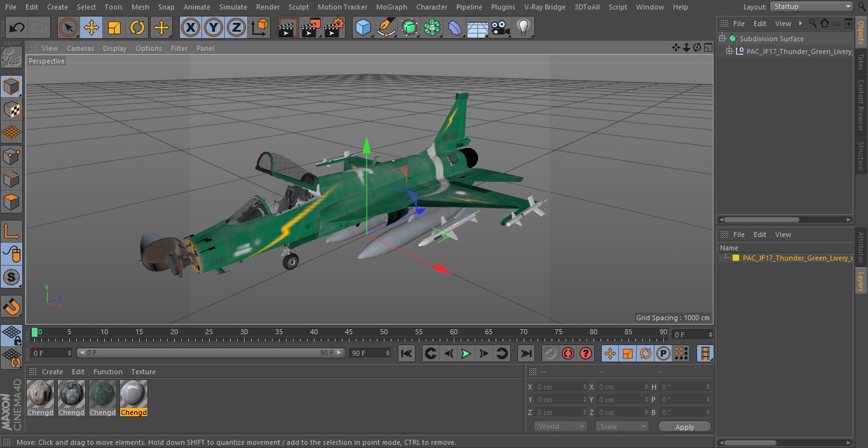Select the green Chengd material
868x448 pixels.
102,398
